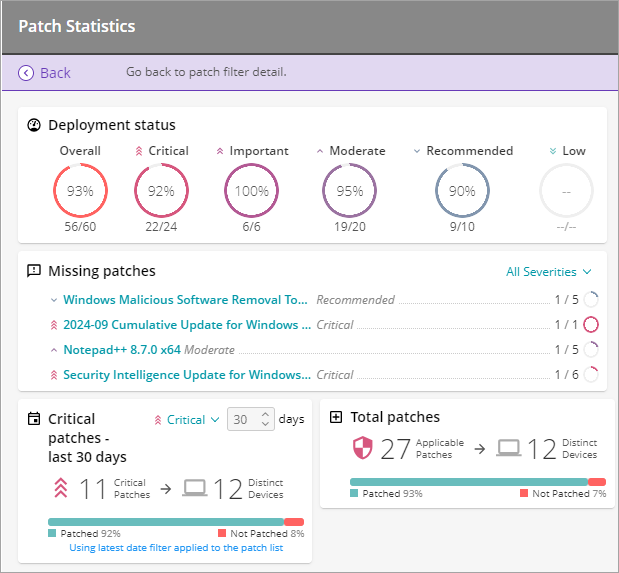Click the Important 100% deployment circle
619x573 pixels.
click(x=252, y=191)
